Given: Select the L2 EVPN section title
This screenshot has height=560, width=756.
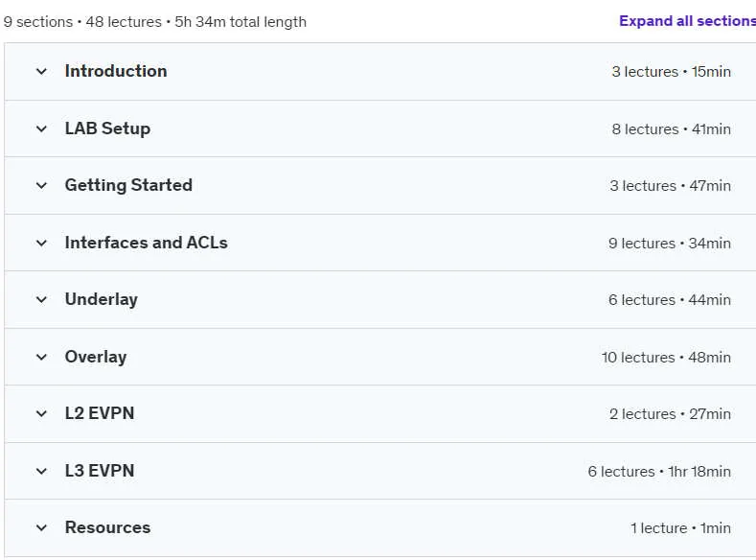Looking at the screenshot, I should coord(100,413).
